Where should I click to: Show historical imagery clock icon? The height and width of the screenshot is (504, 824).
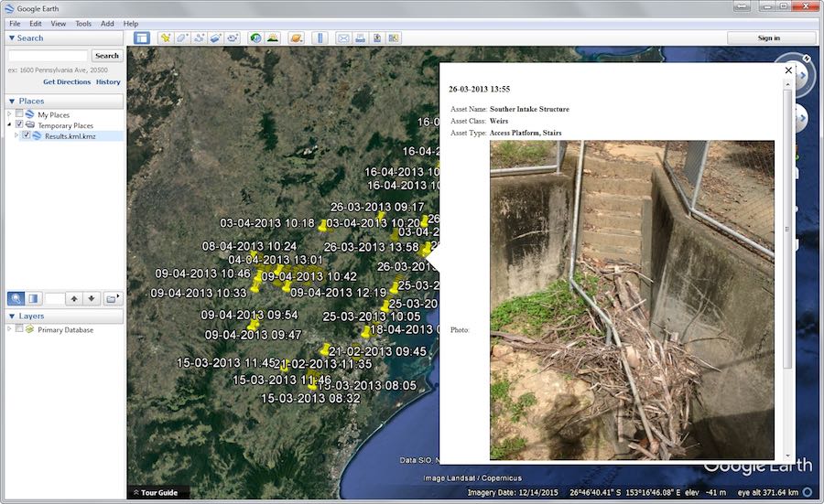[x=255, y=38]
